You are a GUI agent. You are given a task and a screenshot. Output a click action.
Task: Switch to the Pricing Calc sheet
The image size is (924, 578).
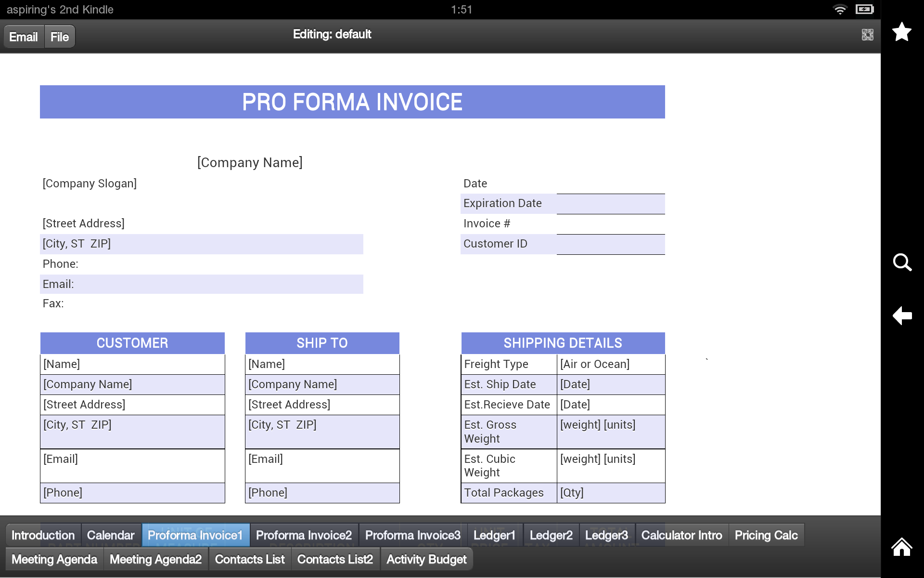point(766,535)
